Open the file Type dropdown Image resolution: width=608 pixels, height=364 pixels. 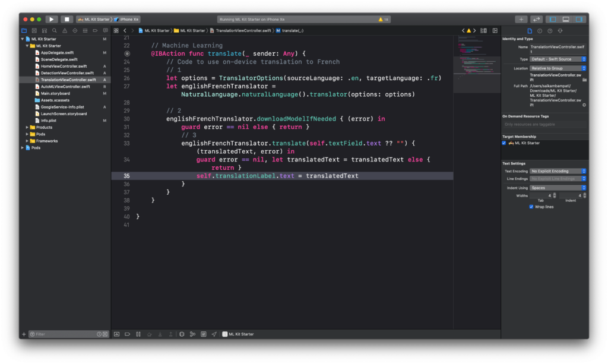[x=558, y=59]
